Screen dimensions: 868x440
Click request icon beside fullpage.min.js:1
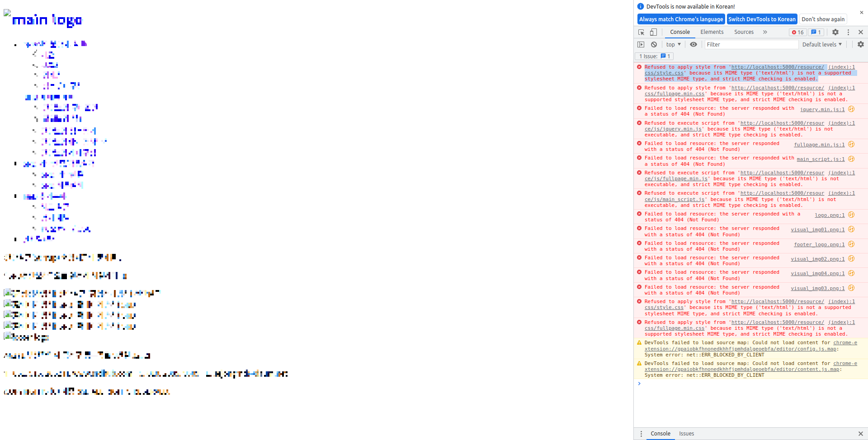(x=851, y=144)
